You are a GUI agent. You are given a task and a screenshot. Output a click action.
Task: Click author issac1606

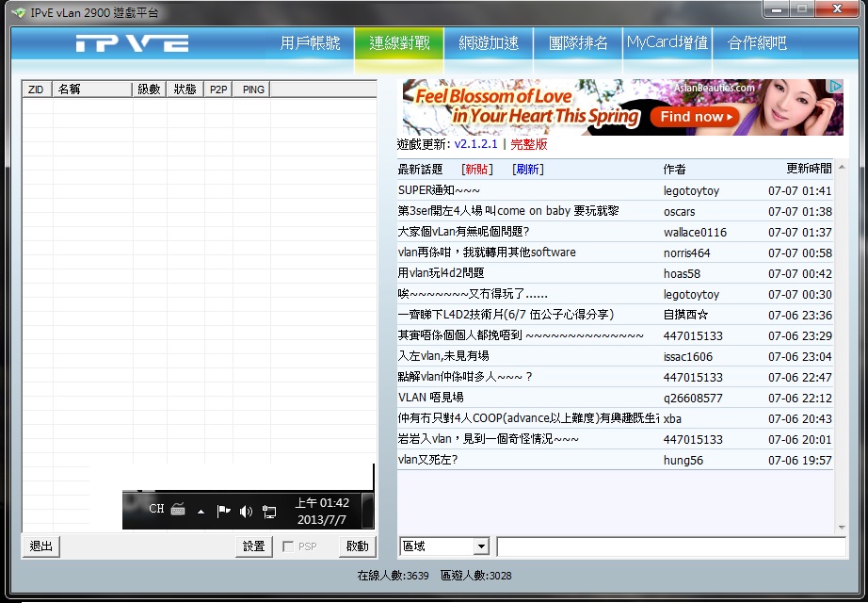[688, 356]
